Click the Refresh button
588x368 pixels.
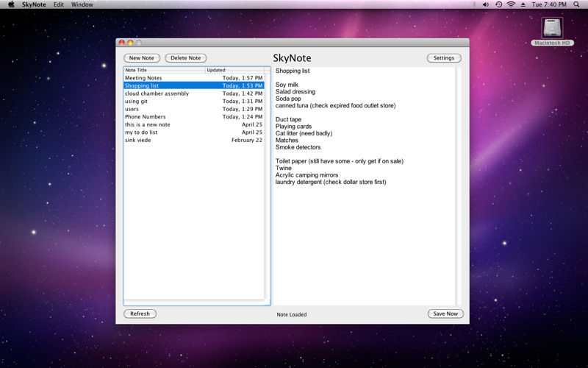(x=140, y=314)
